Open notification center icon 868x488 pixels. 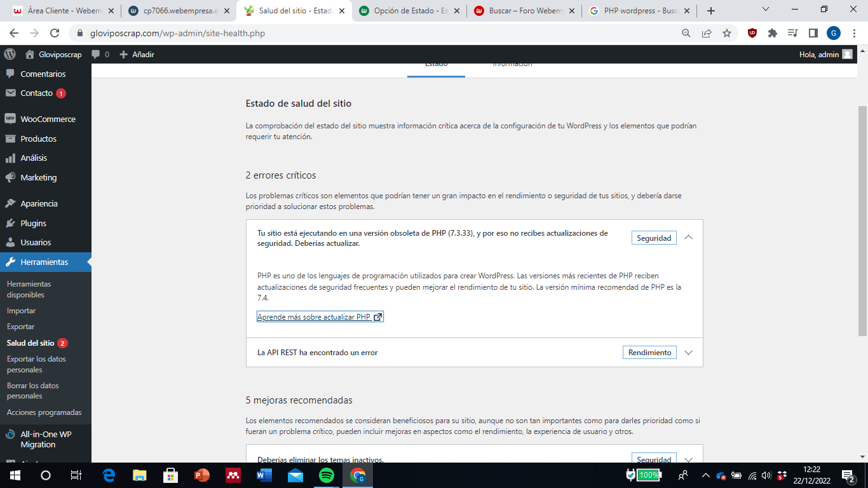pyautogui.click(x=848, y=475)
